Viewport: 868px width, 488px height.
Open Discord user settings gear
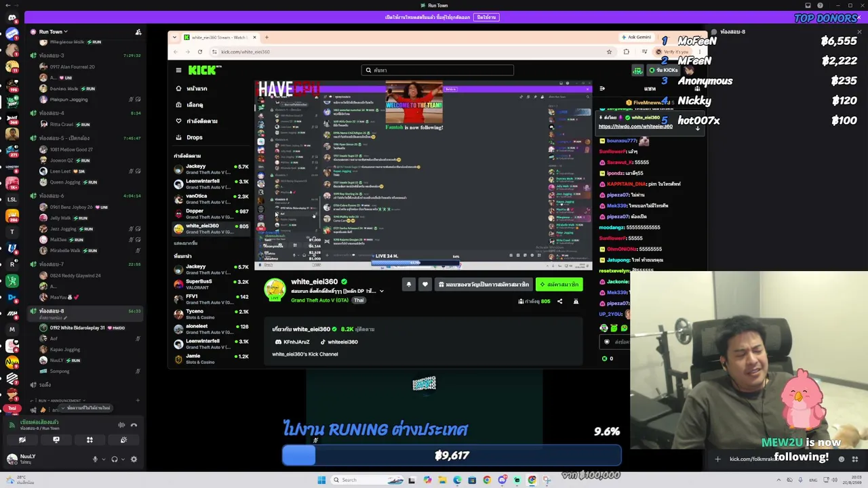coord(134,459)
